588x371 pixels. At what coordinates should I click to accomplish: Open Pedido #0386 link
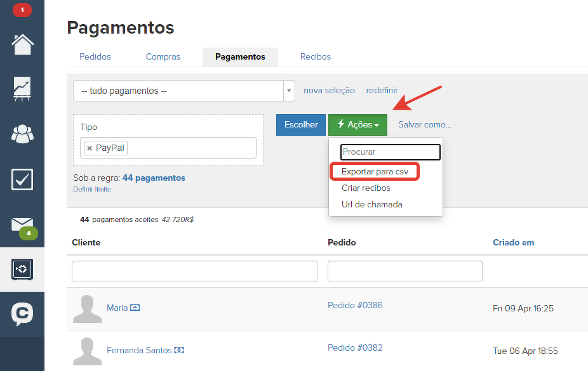tap(355, 305)
